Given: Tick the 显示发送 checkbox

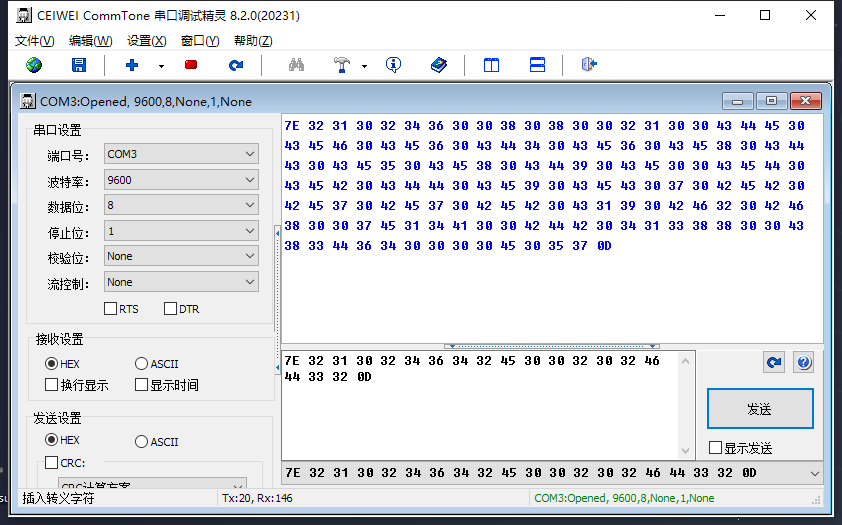Looking at the screenshot, I should pos(715,448).
